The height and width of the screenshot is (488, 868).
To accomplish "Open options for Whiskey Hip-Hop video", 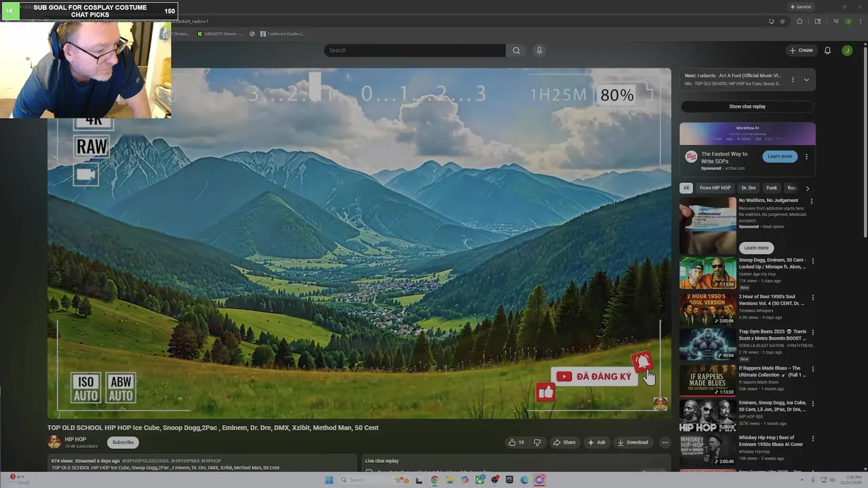I will coord(812,439).
